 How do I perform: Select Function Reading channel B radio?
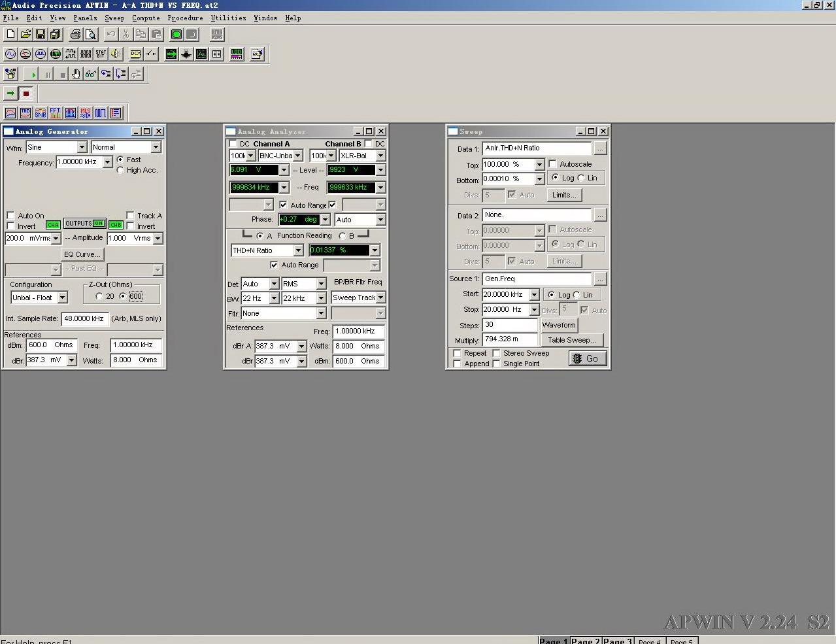pos(343,236)
